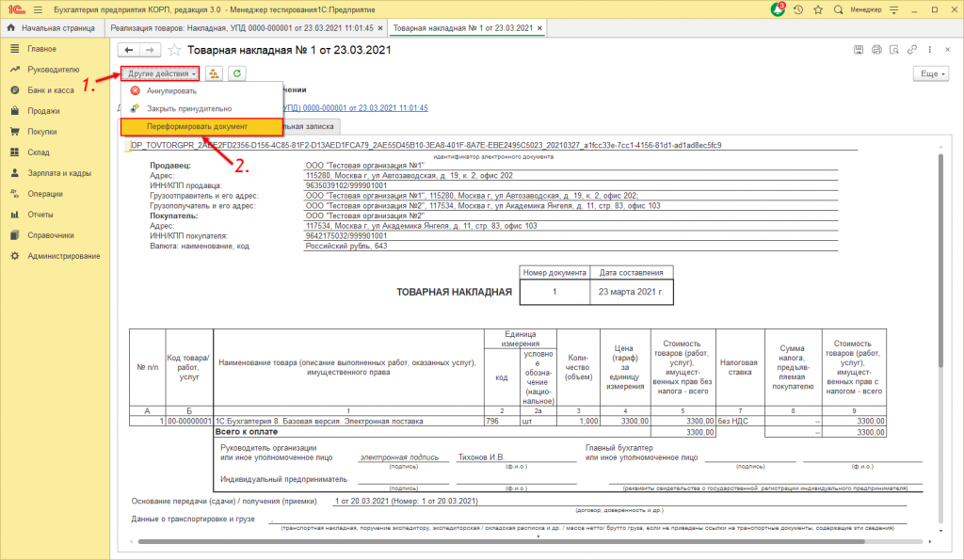The height and width of the screenshot is (560, 964).
Task: Close the document form with X
Action: pyautogui.click(x=947, y=50)
